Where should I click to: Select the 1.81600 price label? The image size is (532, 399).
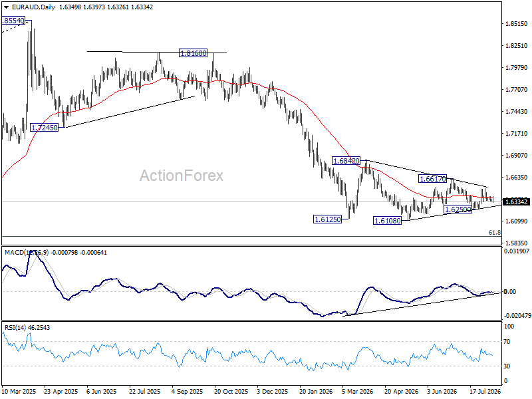tap(193, 53)
